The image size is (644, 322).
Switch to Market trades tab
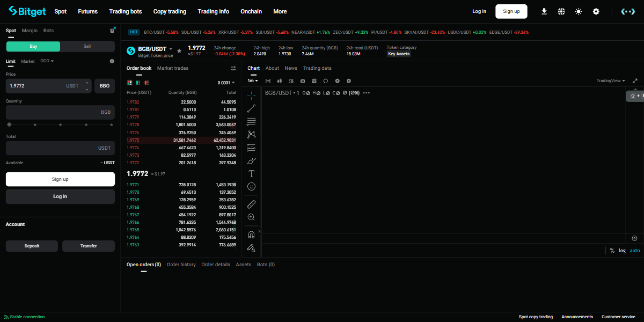(173, 68)
